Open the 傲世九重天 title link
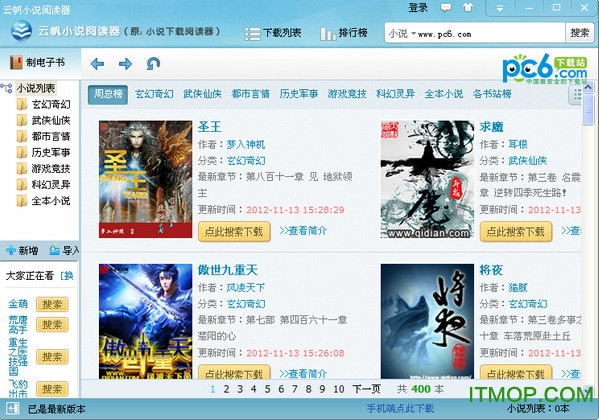This screenshot has height=420, width=599. pos(228,270)
